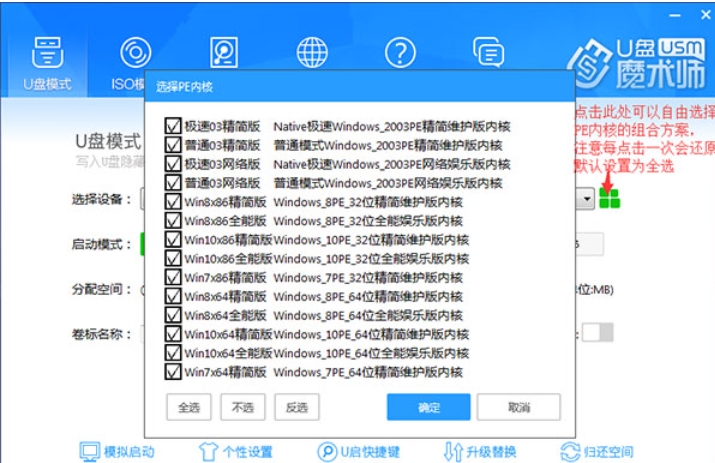Image resolution: width=715 pixels, height=463 pixels.
Task: Uncheck Win8x86精简版 kernel
Action: coord(173,202)
